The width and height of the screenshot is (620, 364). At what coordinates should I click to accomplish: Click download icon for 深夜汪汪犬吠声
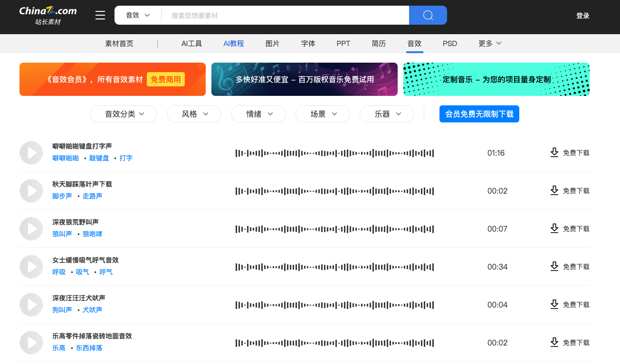click(554, 304)
